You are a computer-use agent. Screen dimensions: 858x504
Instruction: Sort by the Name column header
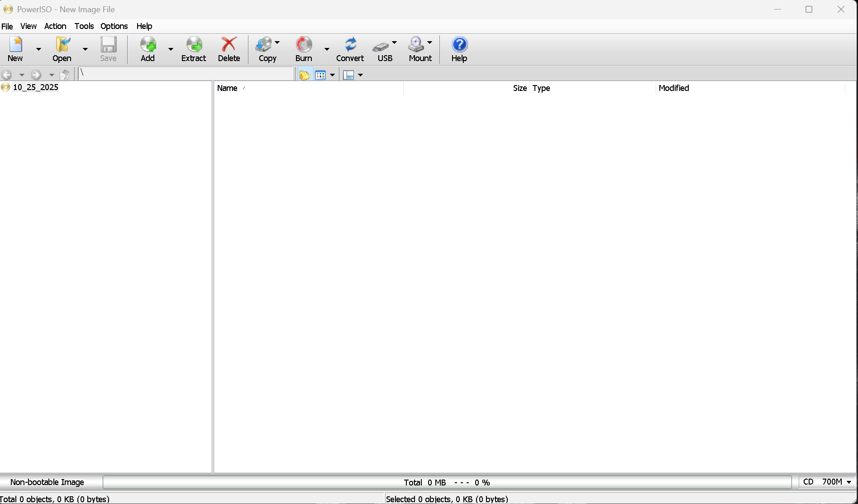(308, 88)
